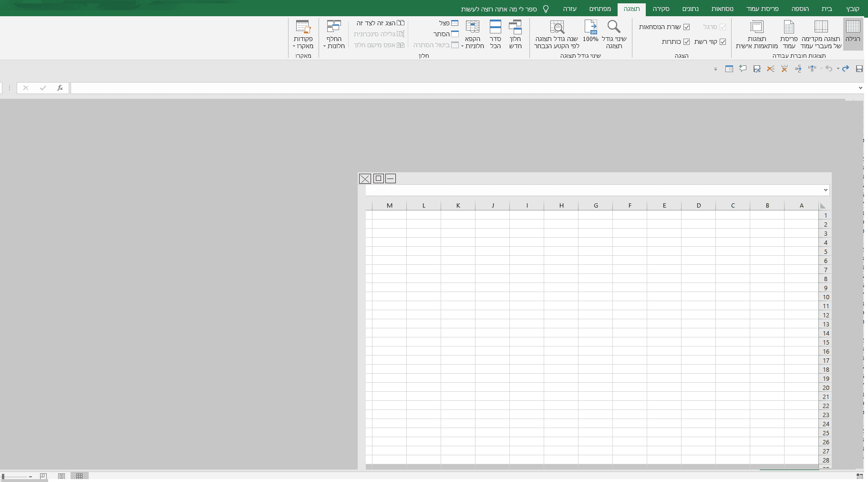This screenshot has width=868, height=482.
Task: Open Page Break Preview (תצוגה מקדימה של מעברי עמוד)
Action: click(821, 34)
